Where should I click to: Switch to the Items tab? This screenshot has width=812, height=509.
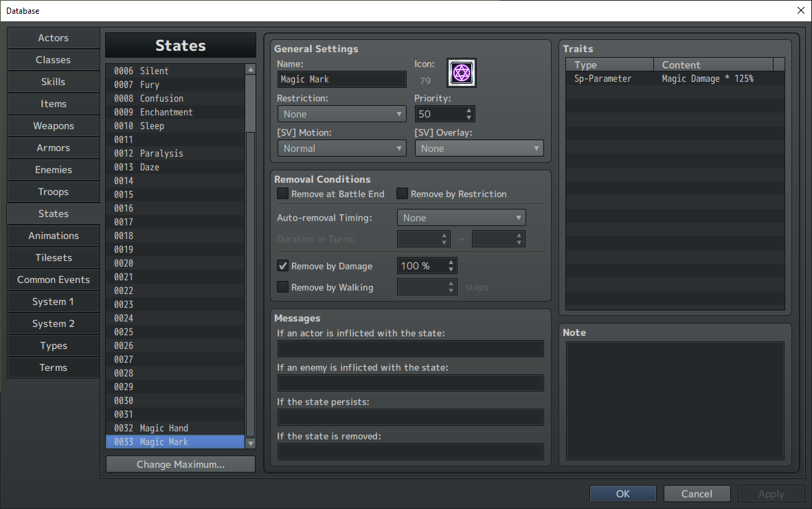pos(54,104)
